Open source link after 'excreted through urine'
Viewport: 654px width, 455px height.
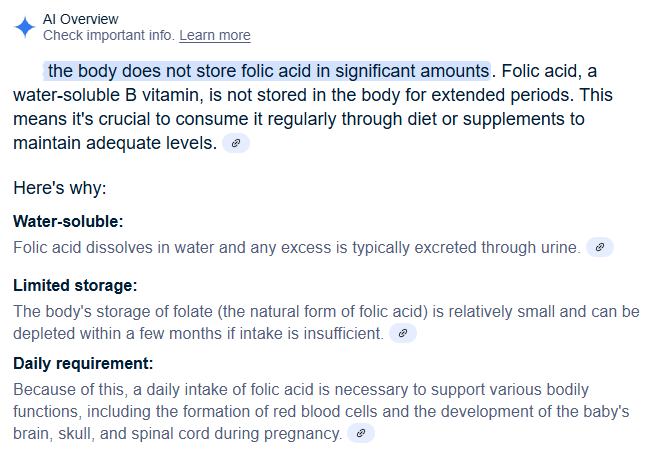point(599,247)
